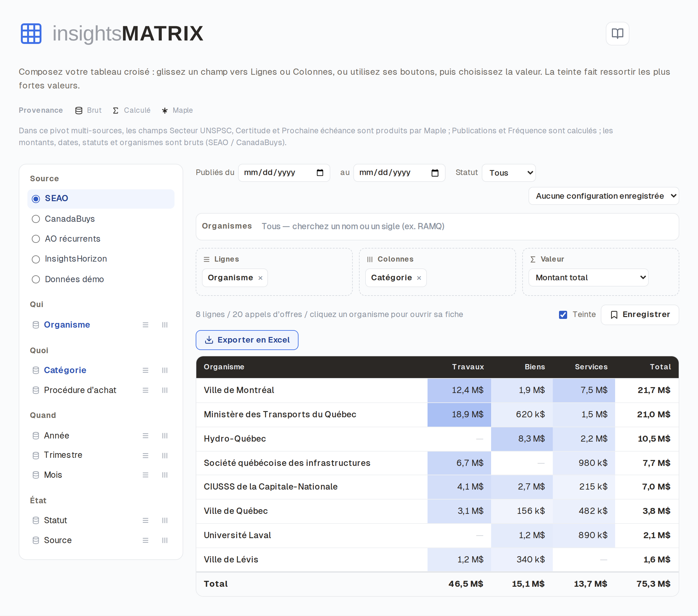The image size is (698, 616).
Task: Click the Publiés du date field
Action: tap(284, 173)
